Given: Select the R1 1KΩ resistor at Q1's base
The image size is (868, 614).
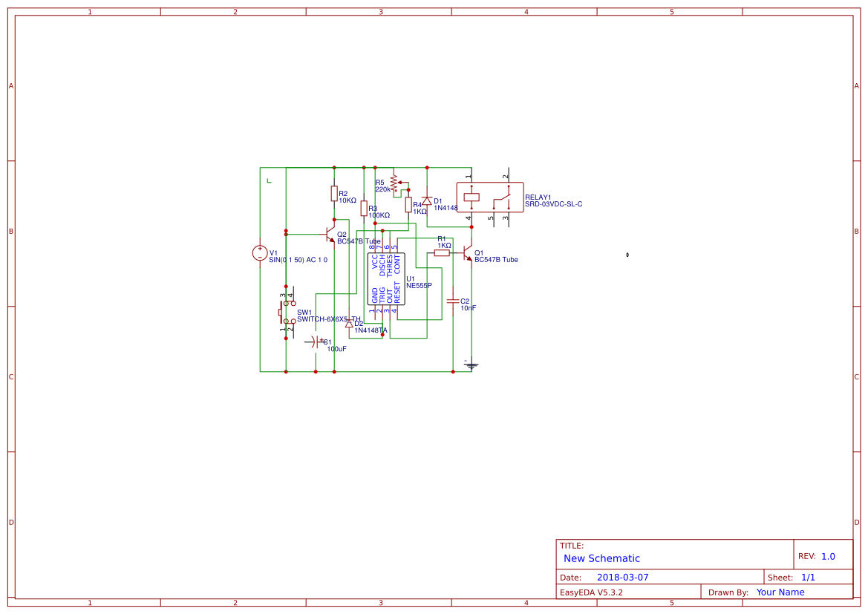Looking at the screenshot, I should pos(440,252).
